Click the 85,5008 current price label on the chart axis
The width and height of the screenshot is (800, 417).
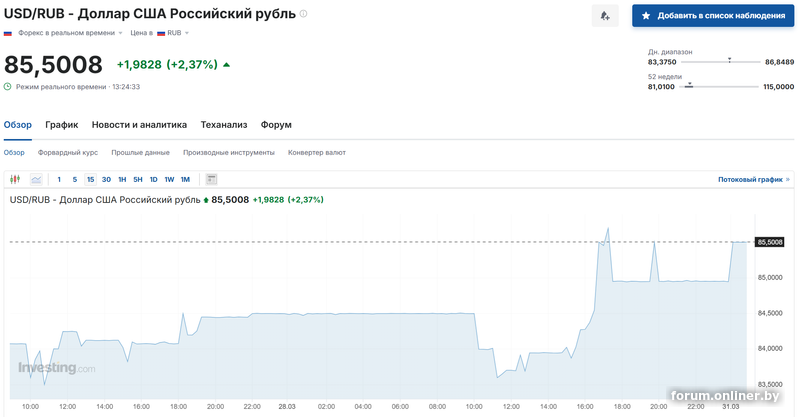[770, 242]
